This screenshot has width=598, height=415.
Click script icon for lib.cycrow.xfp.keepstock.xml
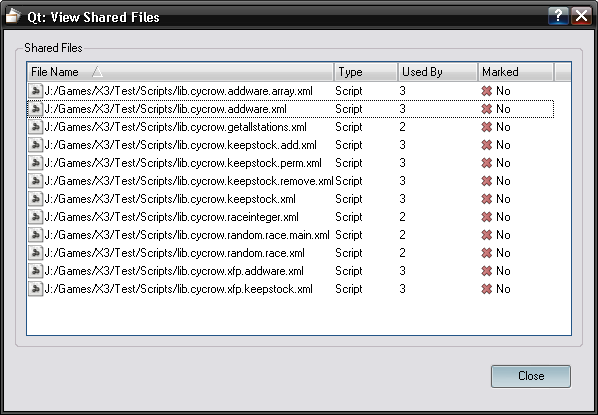pyautogui.click(x=36, y=289)
